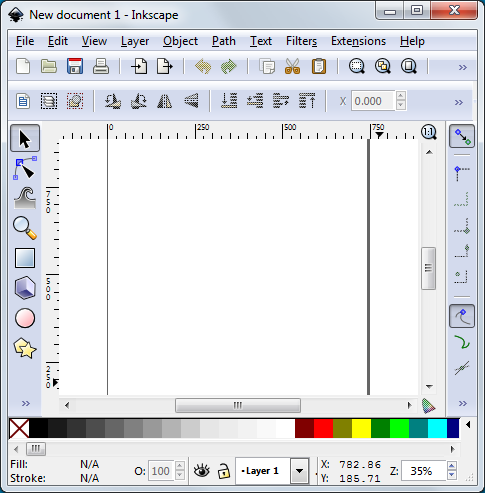485x493 pixels.
Task: Rotate selection 90° counter-clockwise
Action: pyautogui.click(x=113, y=101)
